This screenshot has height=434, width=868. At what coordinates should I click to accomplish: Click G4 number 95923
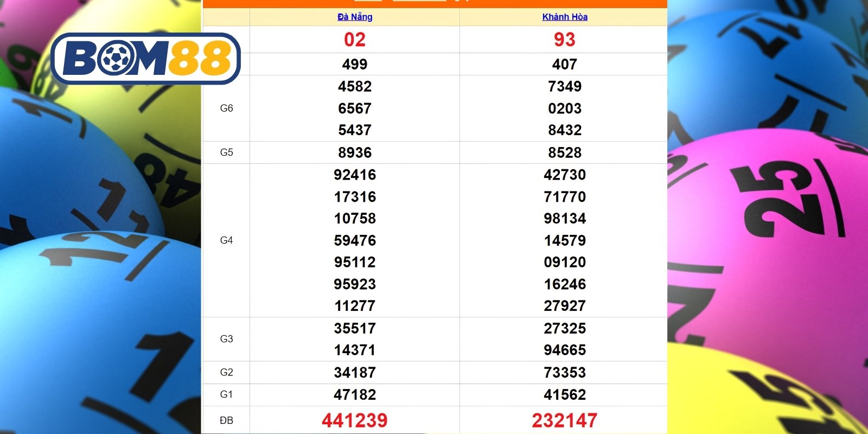click(355, 284)
